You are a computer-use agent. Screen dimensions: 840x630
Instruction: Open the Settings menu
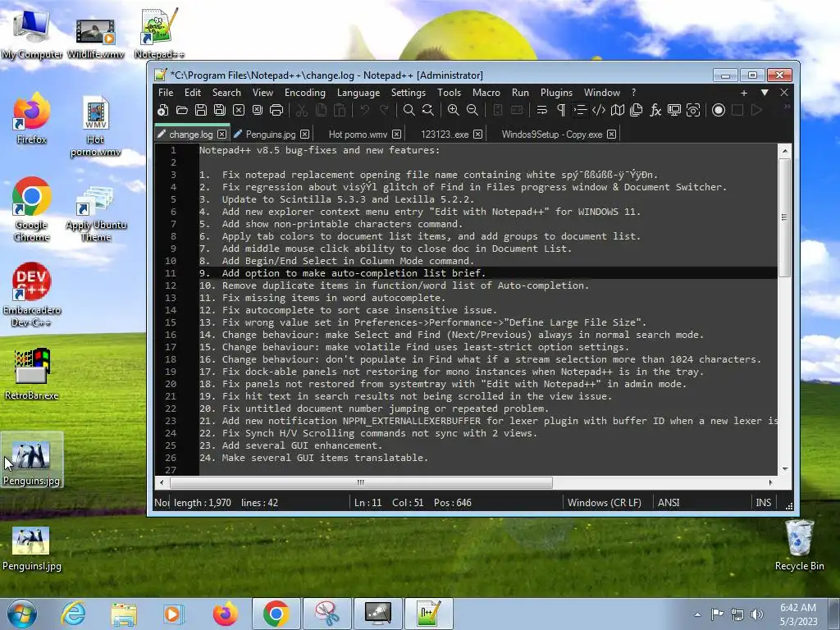pos(409,93)
